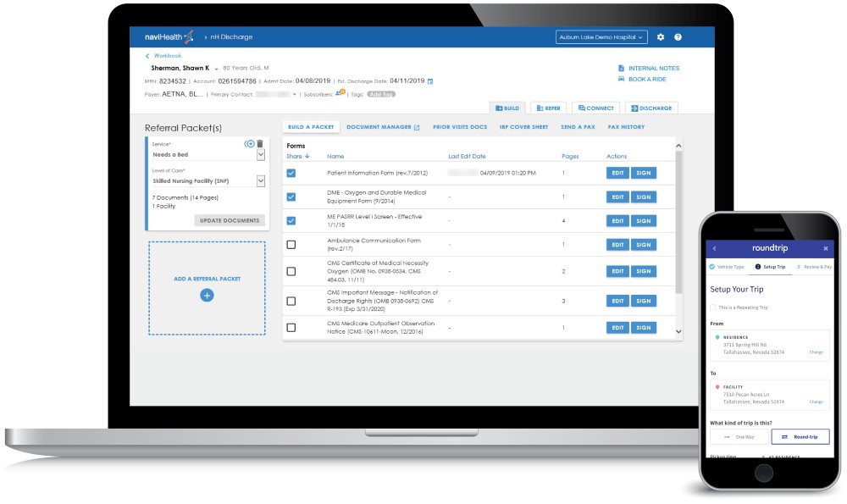Viewport: 847px width, 504px height.
Task: Click the Add Tag pill
Action: pyautogui.click(x=381, y=94)
